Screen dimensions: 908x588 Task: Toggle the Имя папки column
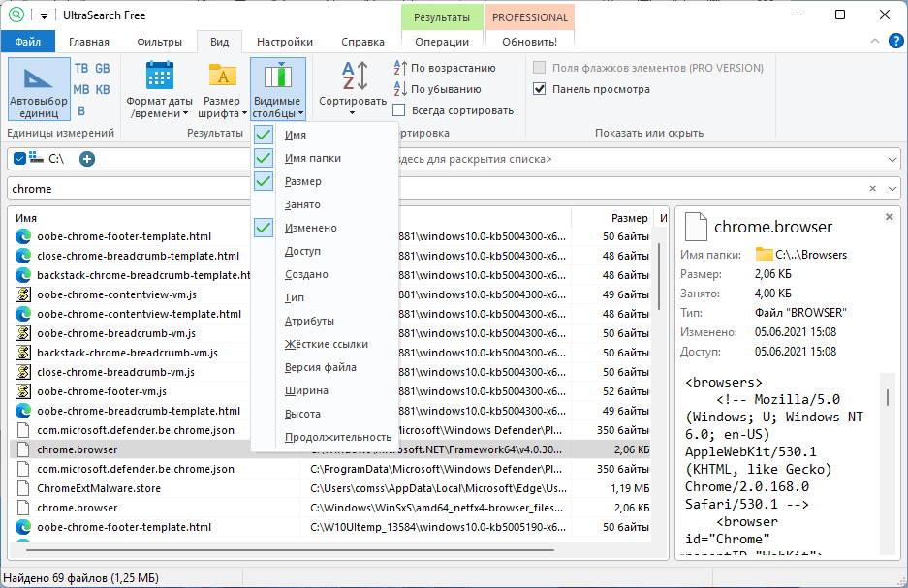click(325, 158)
